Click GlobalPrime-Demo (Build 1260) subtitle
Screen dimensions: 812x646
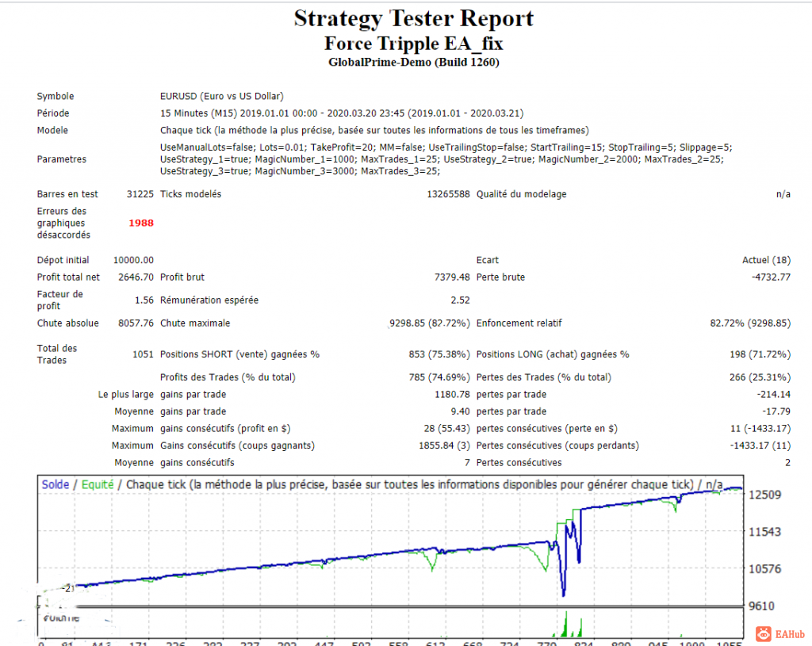coord(414,63)
